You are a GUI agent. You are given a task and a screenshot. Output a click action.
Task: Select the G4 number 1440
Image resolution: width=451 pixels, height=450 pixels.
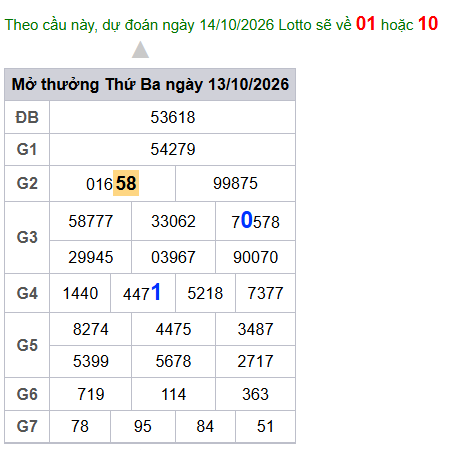(80, 293)
